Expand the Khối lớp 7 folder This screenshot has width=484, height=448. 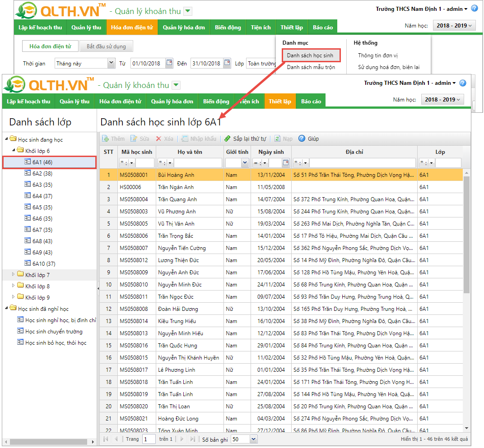(13, 275)
